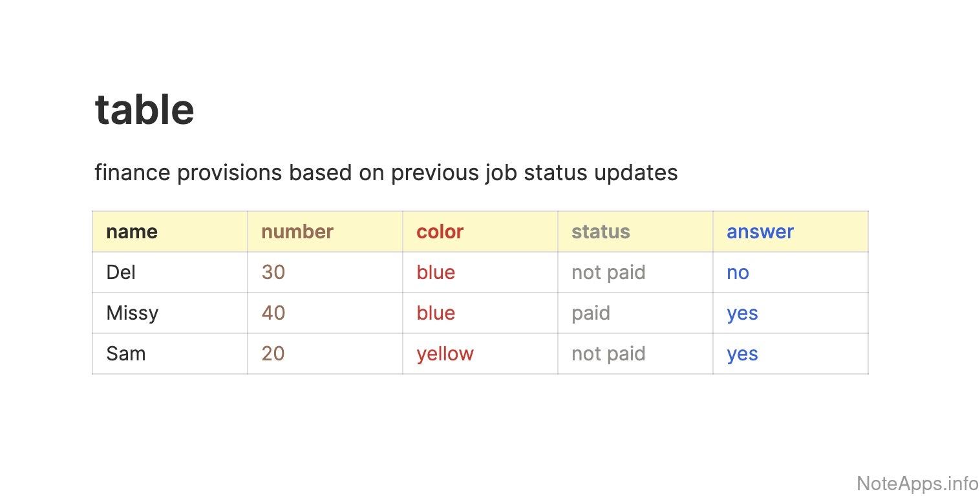Click the 'not paid' status in Sam's row
This screenshot has height=496, width=980.
point(608,354)
